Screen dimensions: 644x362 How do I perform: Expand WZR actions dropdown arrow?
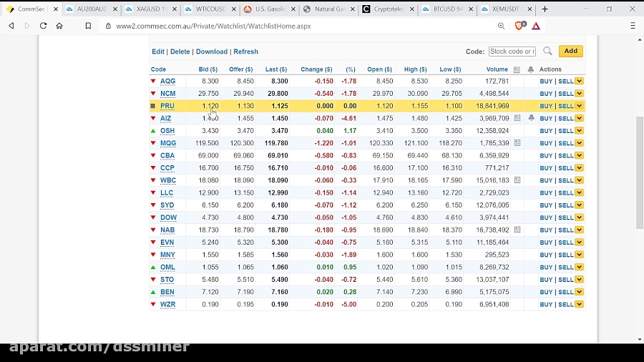tap(579, 304)
